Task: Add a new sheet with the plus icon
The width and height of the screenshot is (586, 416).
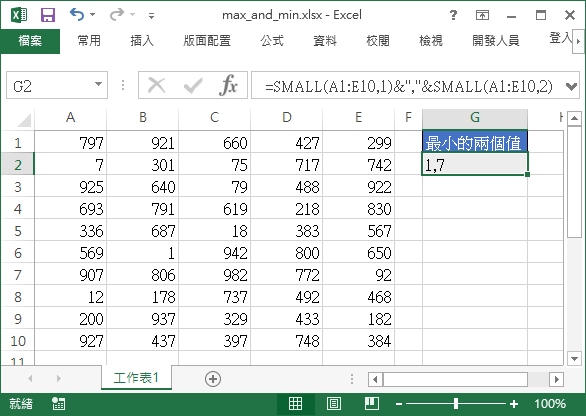Action: click(213, 379)
